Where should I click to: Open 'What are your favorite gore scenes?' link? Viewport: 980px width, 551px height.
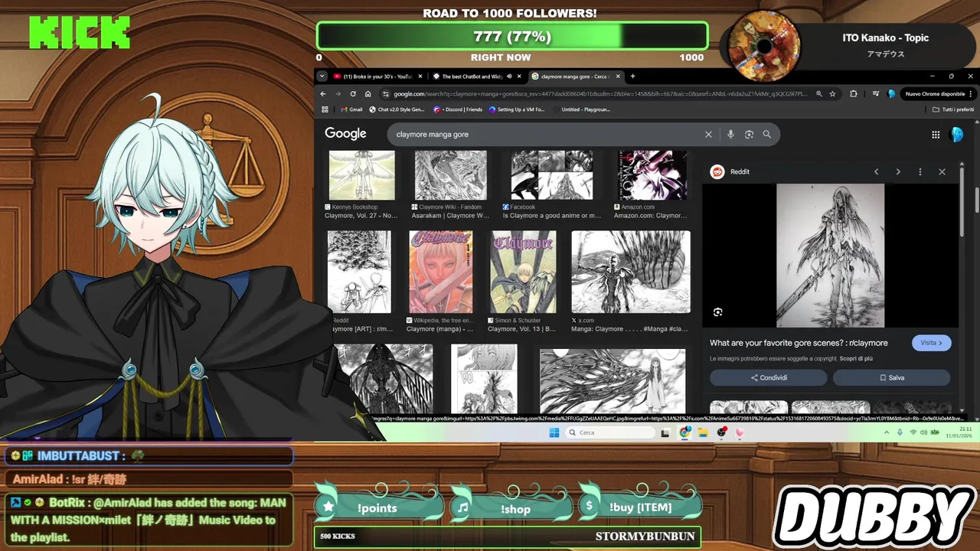coord(799,343)
